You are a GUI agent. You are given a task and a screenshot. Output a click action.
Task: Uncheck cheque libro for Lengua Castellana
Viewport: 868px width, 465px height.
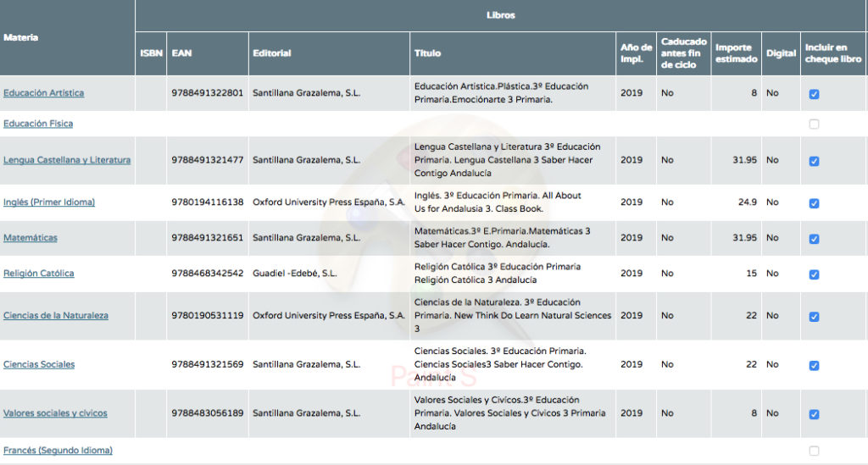coord(814,161)
